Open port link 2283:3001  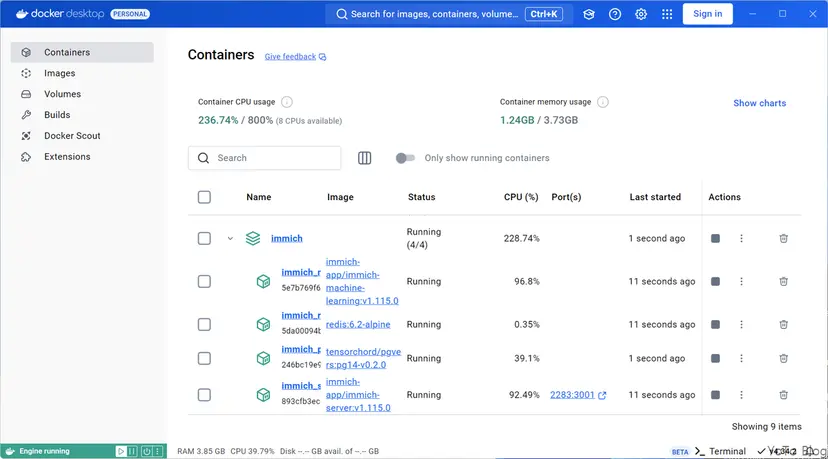[578, 395]
